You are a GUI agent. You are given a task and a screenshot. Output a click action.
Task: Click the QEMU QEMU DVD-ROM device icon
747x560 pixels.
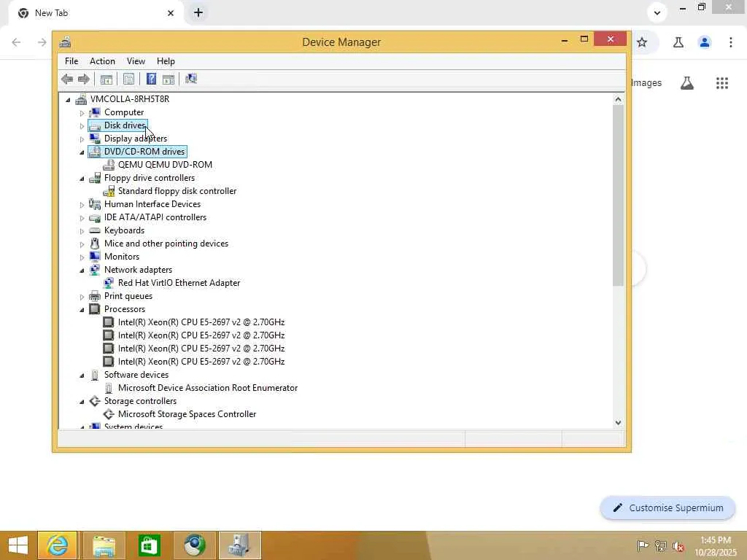click(109, 165)
